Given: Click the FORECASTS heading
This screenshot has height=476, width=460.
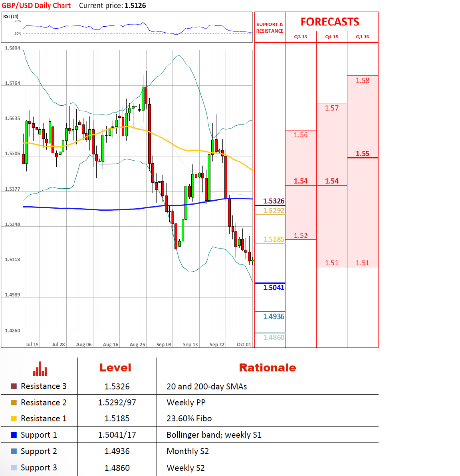Looking at the screenshot, I should pyautogui.click(x=330, y=22).
